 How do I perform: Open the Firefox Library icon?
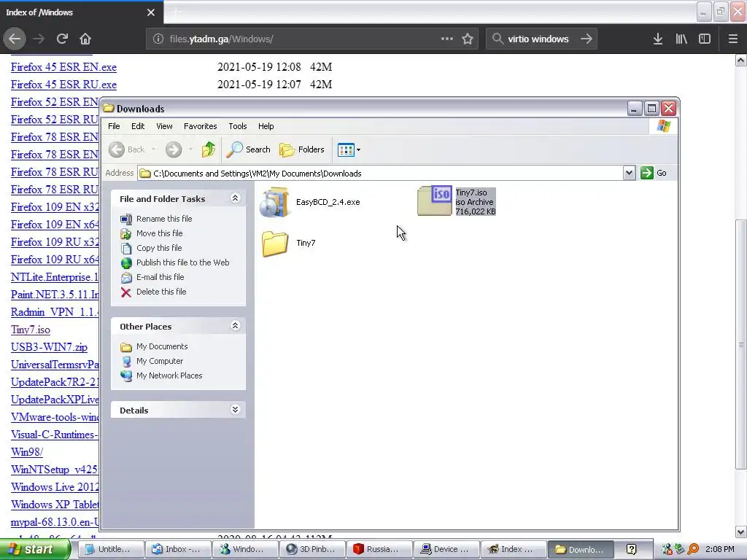point(681,39)
